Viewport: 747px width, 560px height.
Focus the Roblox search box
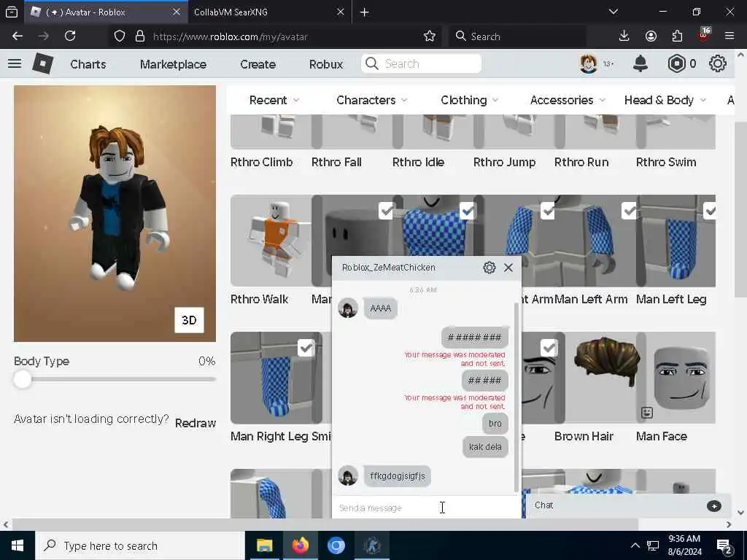coord(421,63)
